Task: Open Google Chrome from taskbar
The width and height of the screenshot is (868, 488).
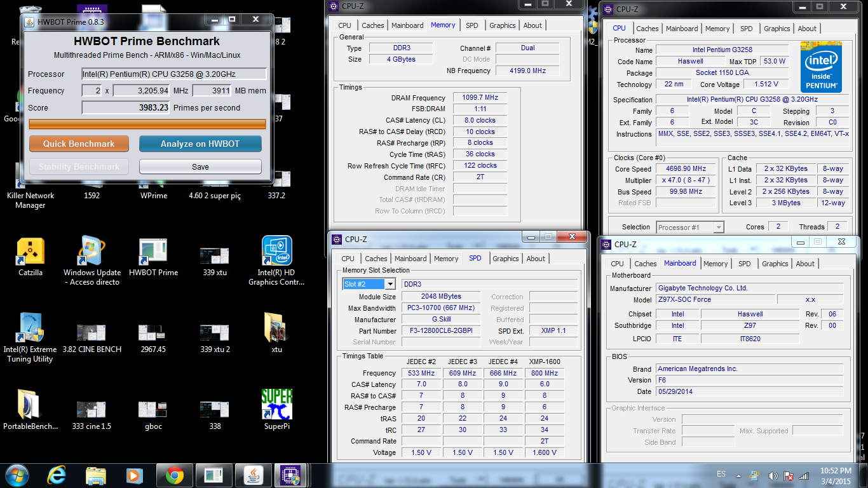Action: pyautogui.click(x=175, y=475)
